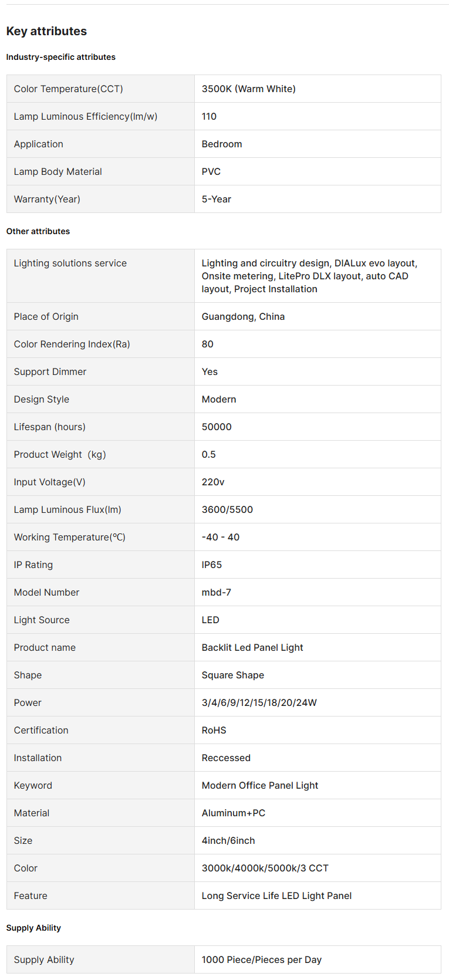
Task: Select the Backlit Led Panel Light name
Action: coord(252,647)
